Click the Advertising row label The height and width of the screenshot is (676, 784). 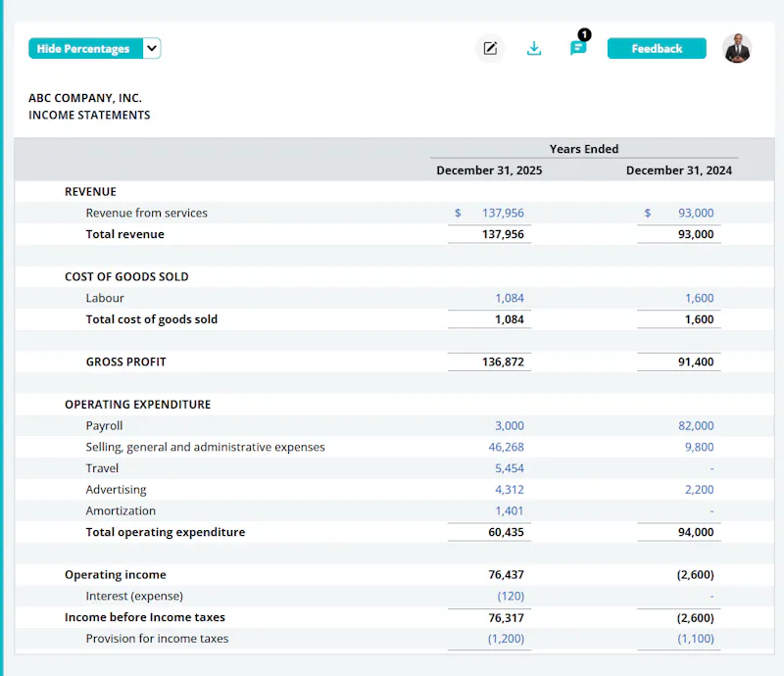coord(116,490)
